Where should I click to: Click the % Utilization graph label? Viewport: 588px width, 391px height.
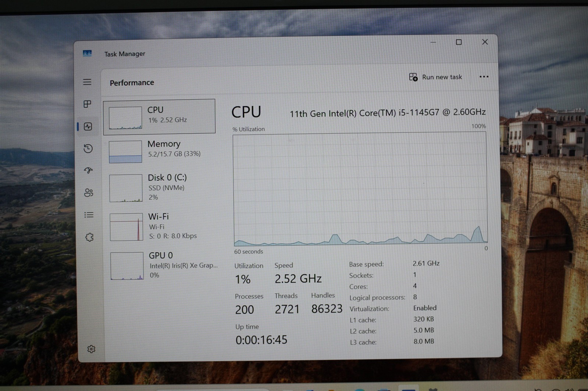click(x=249, y=129)
